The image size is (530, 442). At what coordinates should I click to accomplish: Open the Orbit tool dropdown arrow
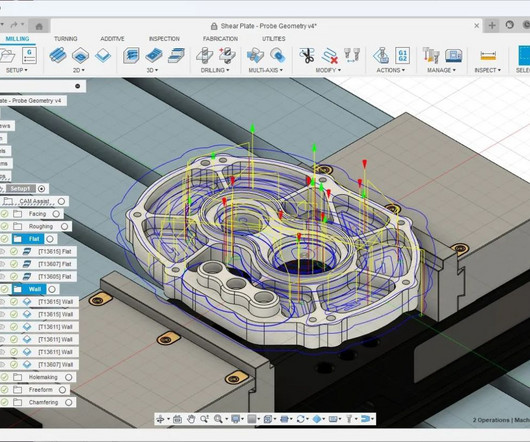[168, 419]
